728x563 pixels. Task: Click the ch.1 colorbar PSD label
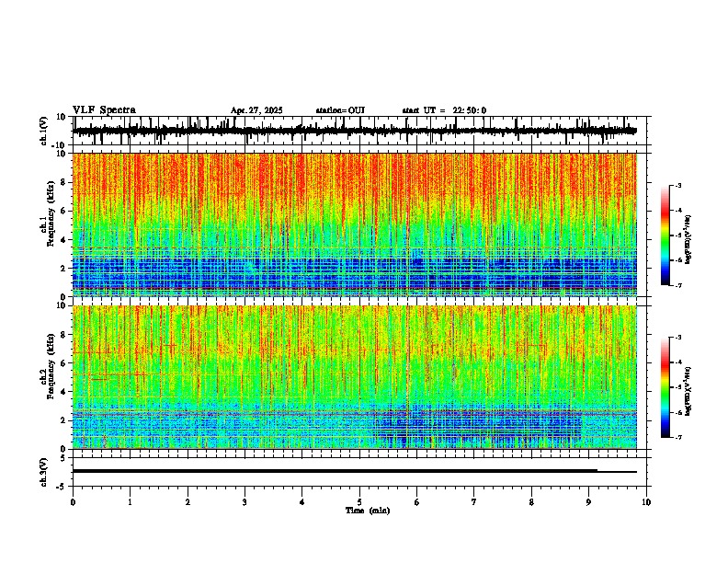click(x=688, y=240)
